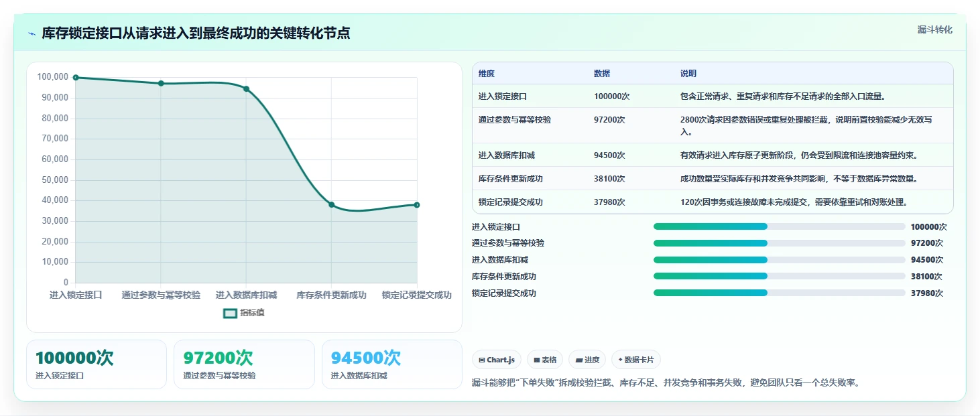980x416 pixels.
Task: Click the progress bar for 进入数据库扣减
Action: pyautogui.click(x=779, y=260)
